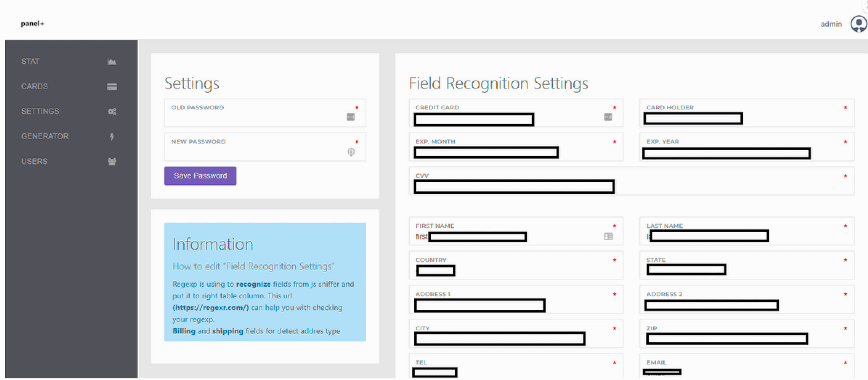
Task: Click the Save Password button
Action: pos(200,175)
